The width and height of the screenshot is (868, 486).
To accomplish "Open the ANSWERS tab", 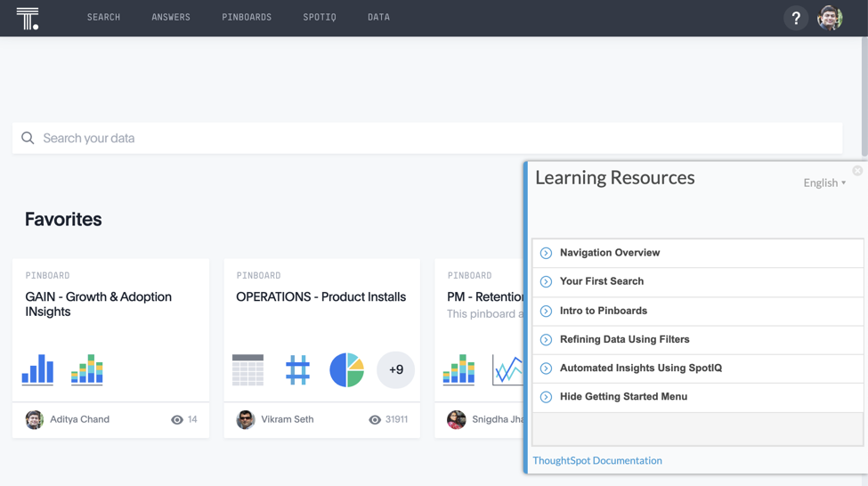I will coord(171,17).
